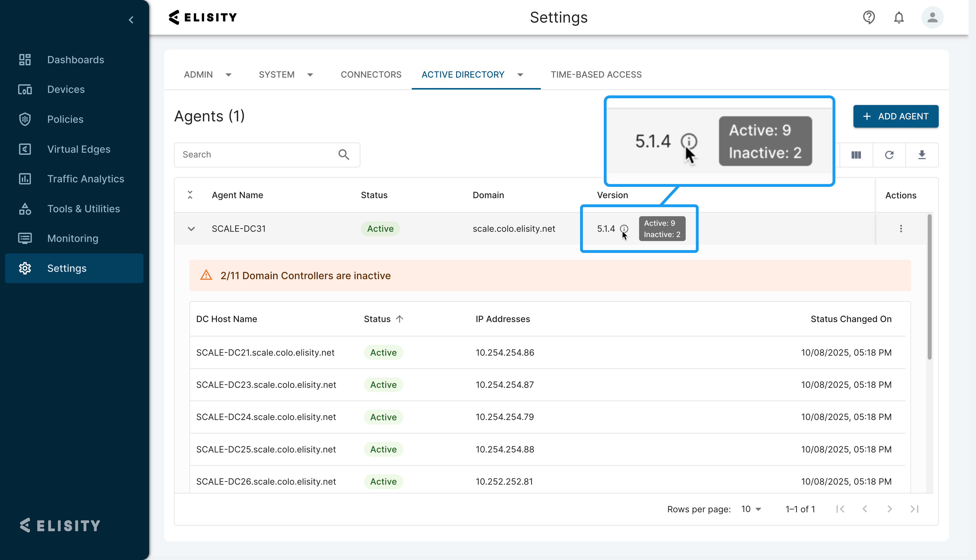Click info icon next to version 5.1.4
Screen dimensions: 976x560
point(624,229)
